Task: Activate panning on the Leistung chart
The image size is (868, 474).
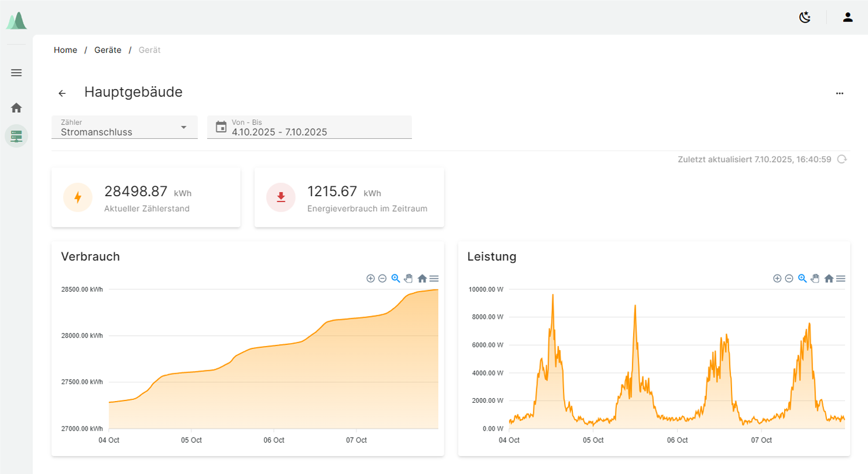Action: click(x=815, y=278)
